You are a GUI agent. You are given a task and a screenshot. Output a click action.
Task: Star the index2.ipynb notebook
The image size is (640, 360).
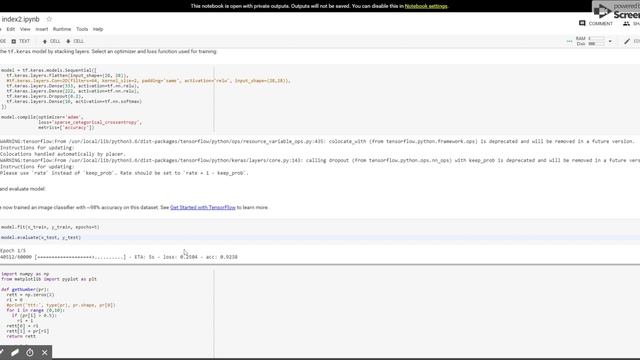coord(49,19)
